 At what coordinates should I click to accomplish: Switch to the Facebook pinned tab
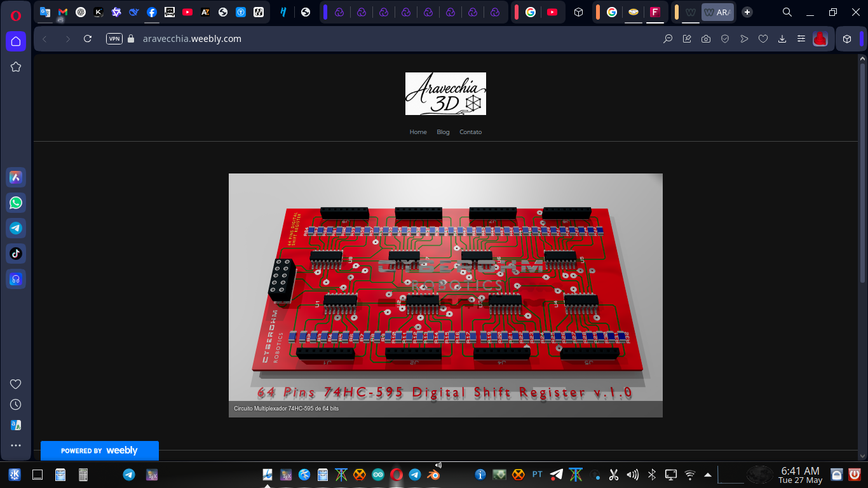click(x=152, y=12)
